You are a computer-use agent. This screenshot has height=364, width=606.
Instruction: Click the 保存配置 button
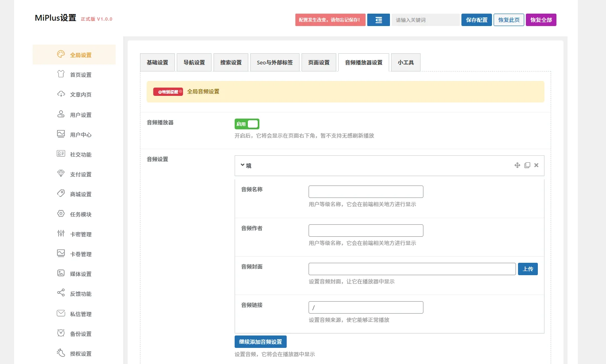(x=476, y=20)
